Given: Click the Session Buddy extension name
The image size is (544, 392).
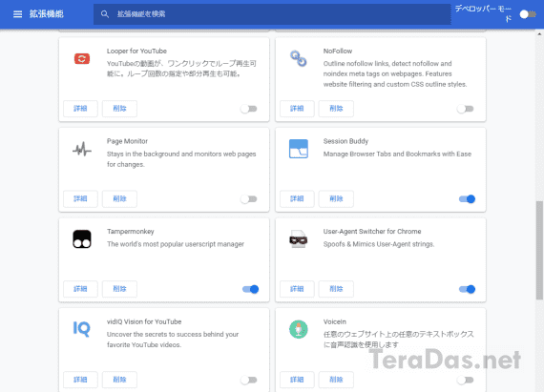Looking at the screenshot, I should pyautogui.click(x=345, y=141).
